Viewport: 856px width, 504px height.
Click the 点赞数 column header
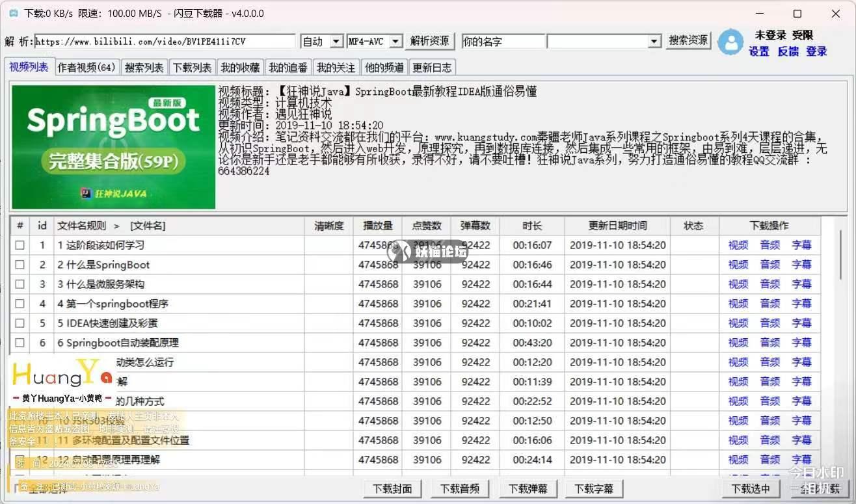pyautogui.click(x=427, y=226)
